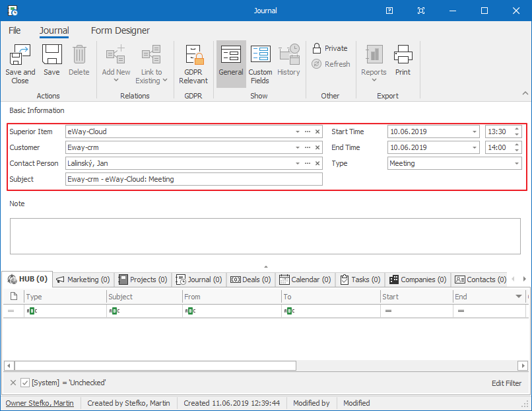Show the Custom Fields view
This screenshot has width=532, height=411.
click(260, 64)
